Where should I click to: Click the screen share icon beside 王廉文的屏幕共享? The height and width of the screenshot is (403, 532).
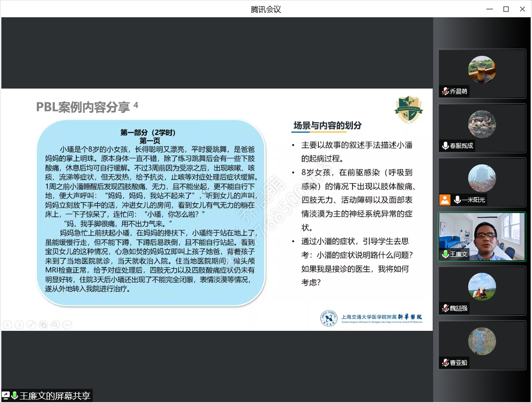tap(6, 395)
